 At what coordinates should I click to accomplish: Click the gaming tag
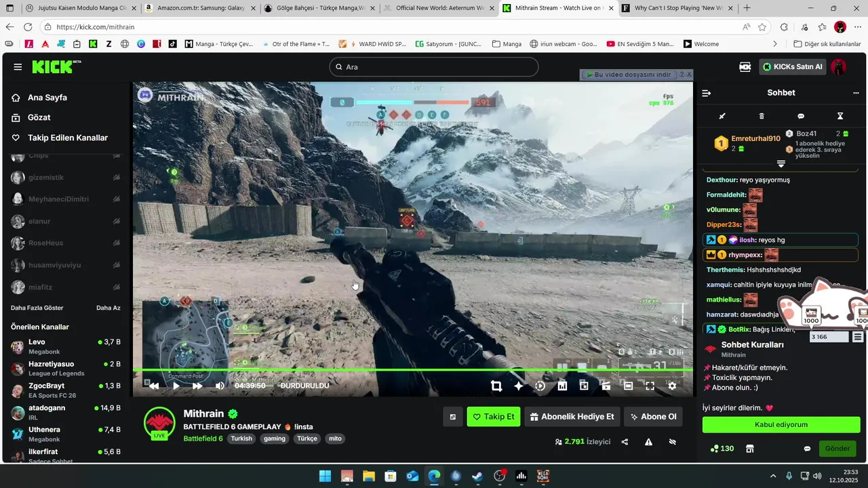click(275, 439)
